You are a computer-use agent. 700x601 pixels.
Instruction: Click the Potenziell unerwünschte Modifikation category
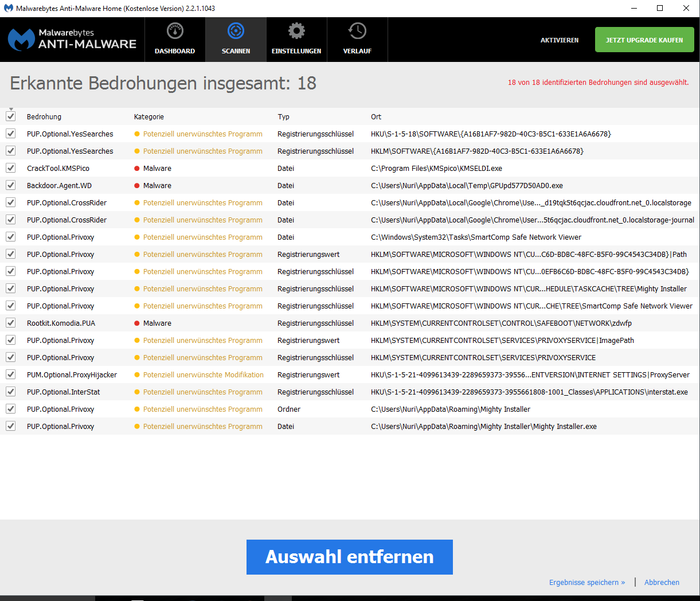click(x=204, y=374)
